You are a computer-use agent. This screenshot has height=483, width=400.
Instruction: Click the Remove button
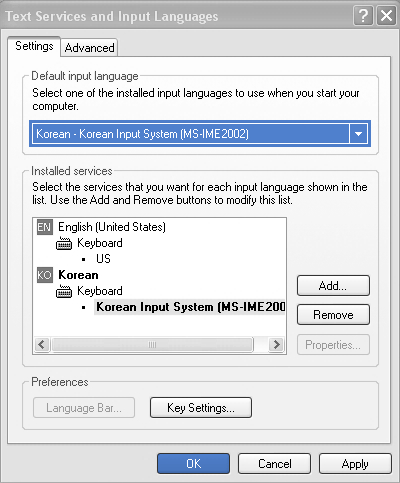(333, 315)
